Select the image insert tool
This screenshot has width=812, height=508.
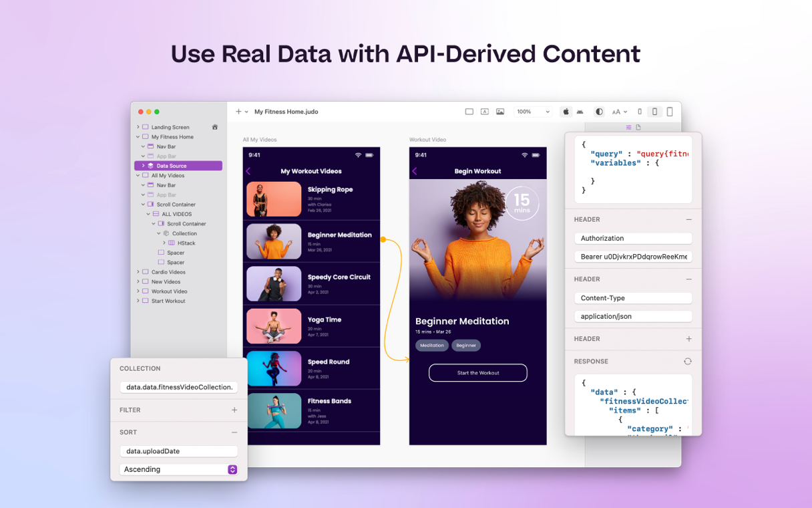pyautogui.click(x=500, y=112)
